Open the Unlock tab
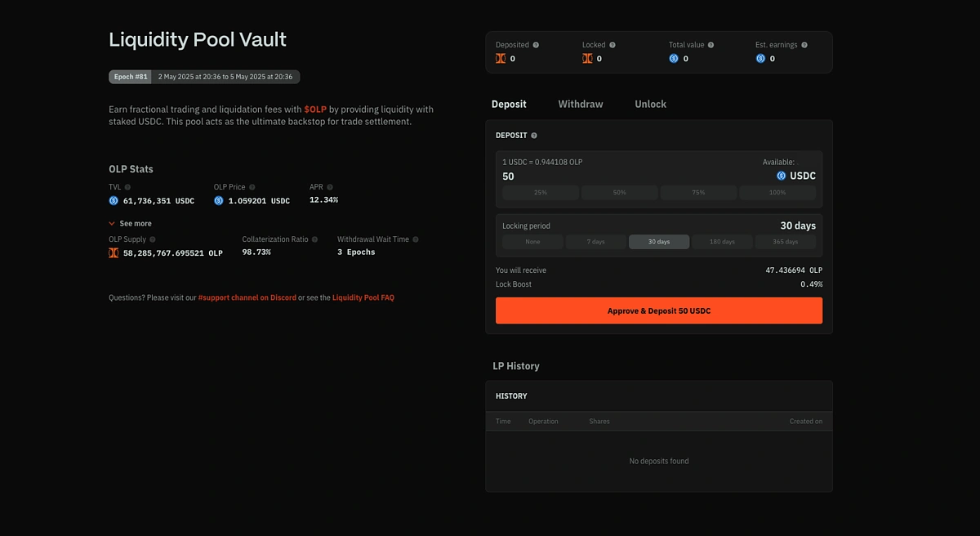 [650, 104]
